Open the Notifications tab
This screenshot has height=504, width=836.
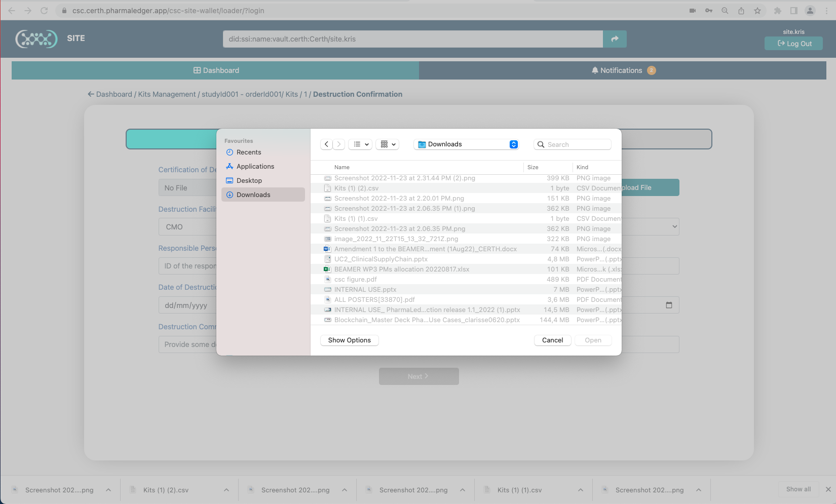[623, 70]
